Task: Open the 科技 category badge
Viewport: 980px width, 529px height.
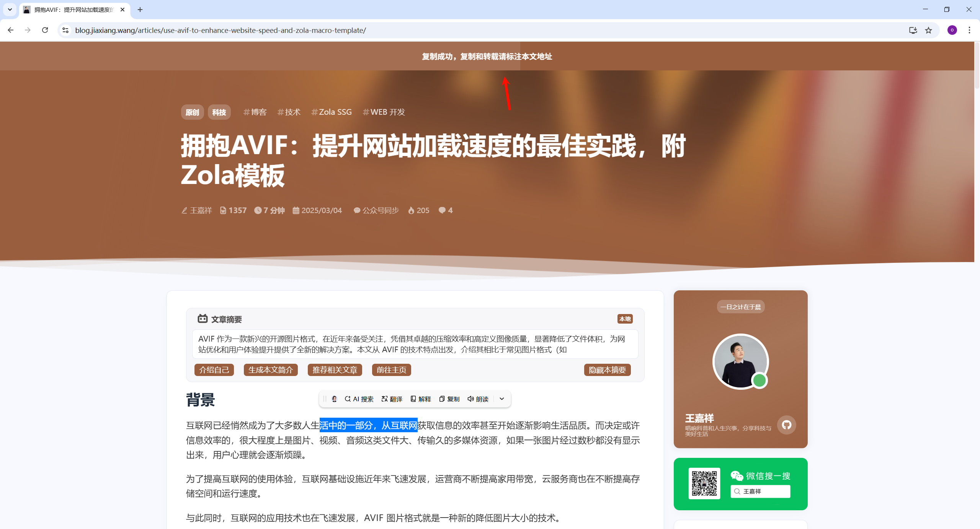Action: pos(219,112)
